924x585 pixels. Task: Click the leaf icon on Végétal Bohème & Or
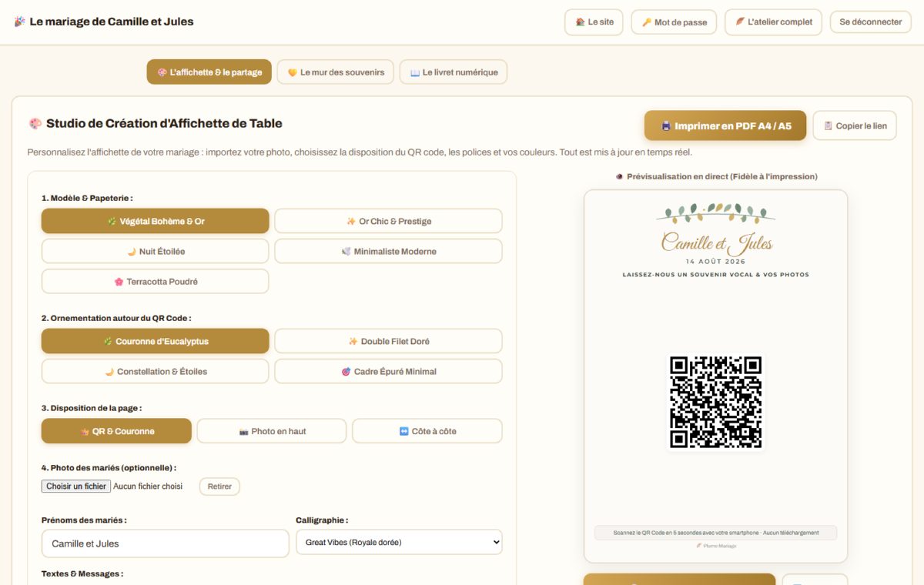point(111,221)
